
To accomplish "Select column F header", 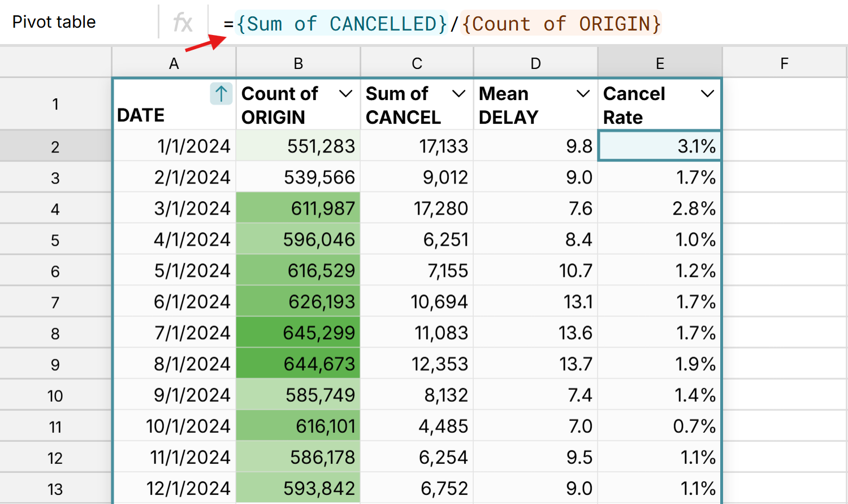I will (x=784, y=63).
